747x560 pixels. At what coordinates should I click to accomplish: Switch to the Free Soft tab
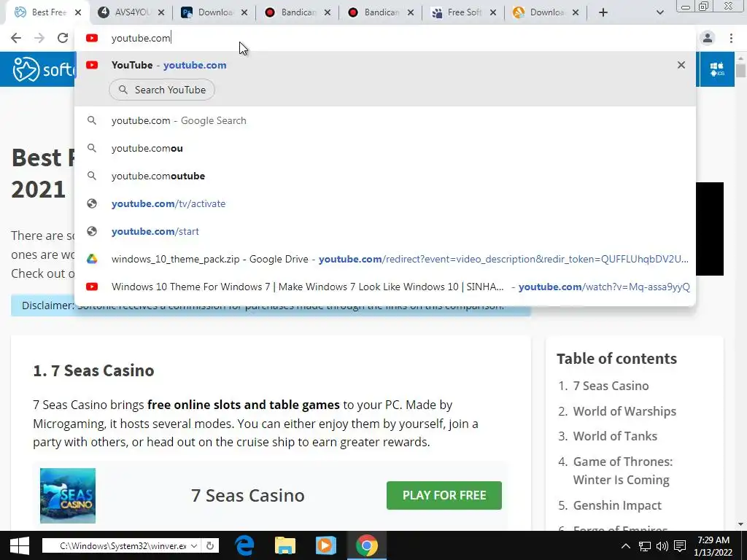[462, 13]
